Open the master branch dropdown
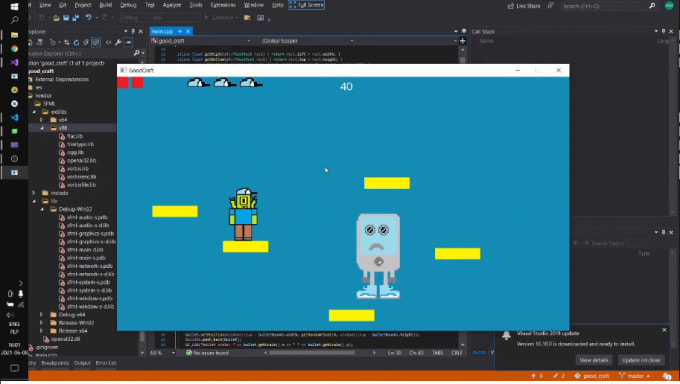The height and width of the screenshot is (384, 680). 635,376
